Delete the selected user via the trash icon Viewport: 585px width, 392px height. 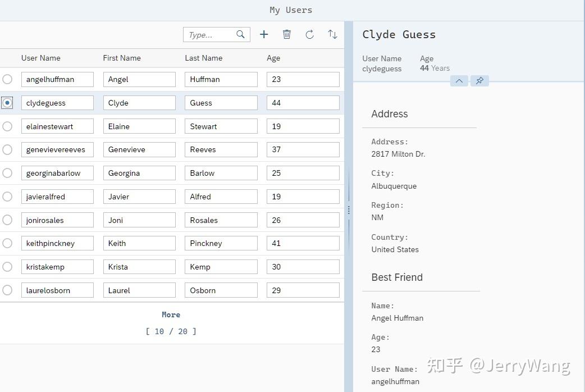coord(287,34)
